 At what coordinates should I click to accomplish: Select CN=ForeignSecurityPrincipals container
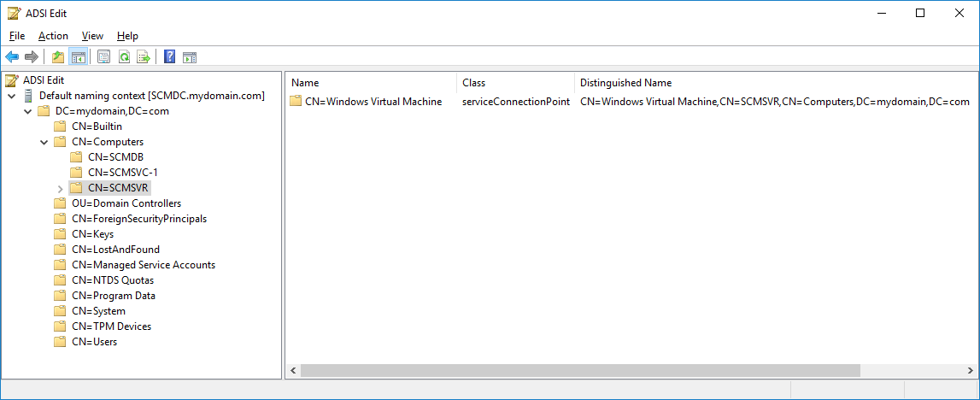[139, 219]
